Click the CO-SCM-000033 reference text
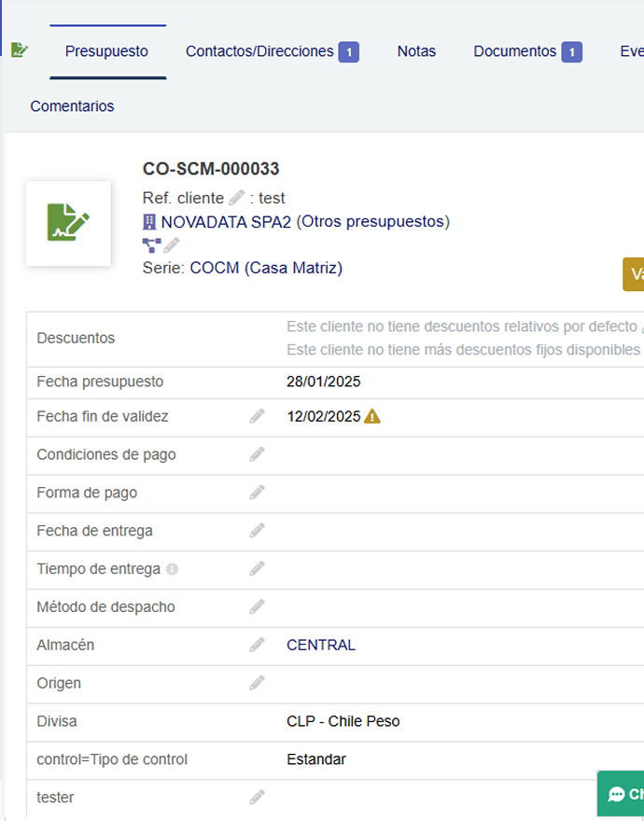 coord(211,169)
